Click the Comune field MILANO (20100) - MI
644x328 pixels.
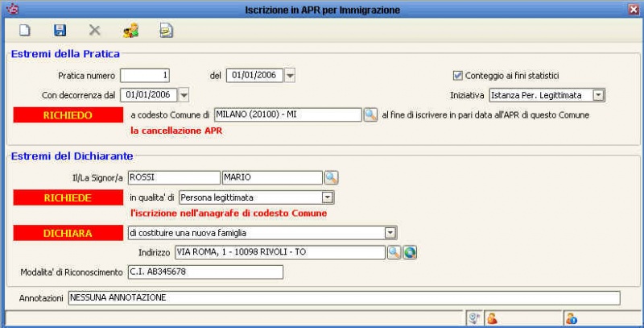click(288, 114)
